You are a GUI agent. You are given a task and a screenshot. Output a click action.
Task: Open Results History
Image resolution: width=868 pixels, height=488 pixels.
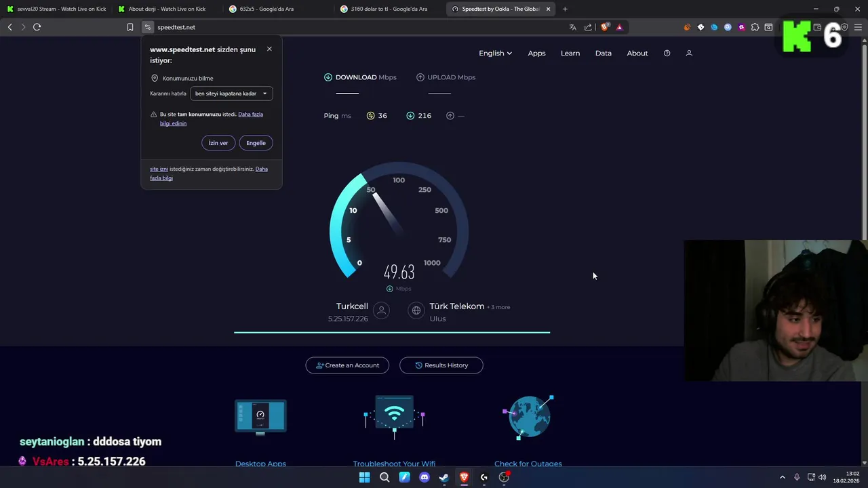(441, 365)
